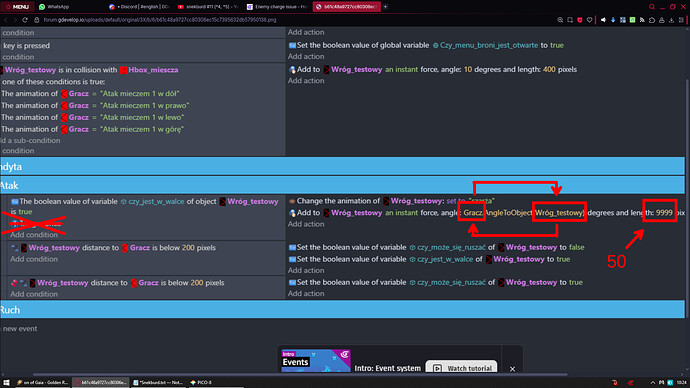Click the Watch tutorial button

coord(462,368)
